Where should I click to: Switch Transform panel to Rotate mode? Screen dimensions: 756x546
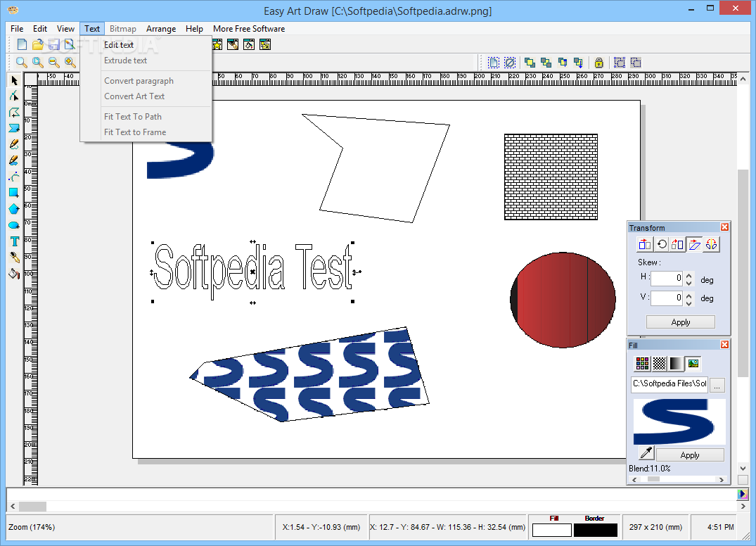pos(662,245)
